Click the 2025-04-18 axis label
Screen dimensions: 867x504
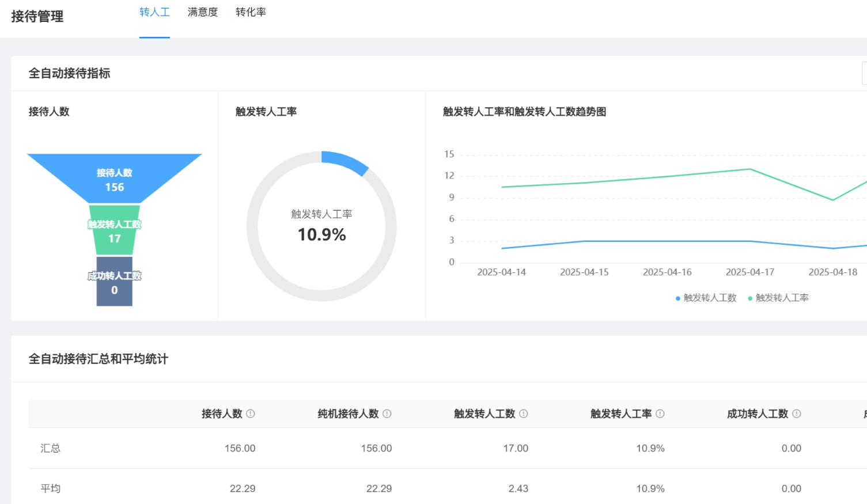coord(833,272)
